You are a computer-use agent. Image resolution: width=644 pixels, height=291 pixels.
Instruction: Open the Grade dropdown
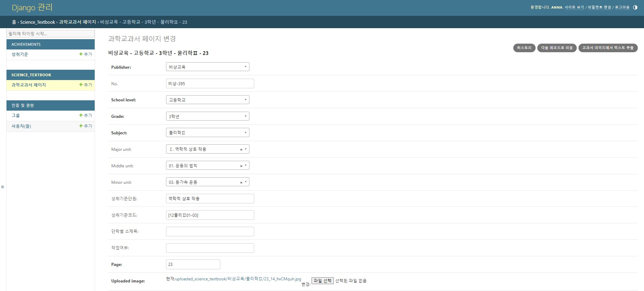pos(208,116)
